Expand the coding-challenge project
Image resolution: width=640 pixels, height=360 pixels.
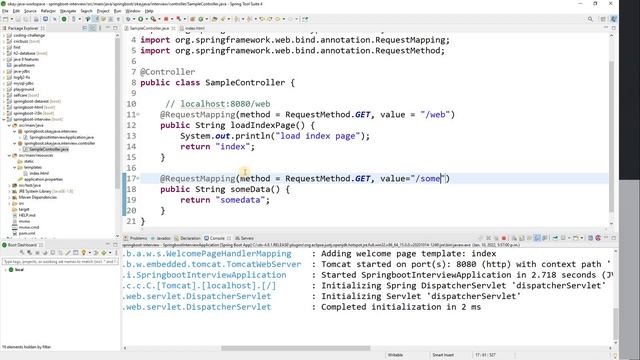click(x=4, y=35)
